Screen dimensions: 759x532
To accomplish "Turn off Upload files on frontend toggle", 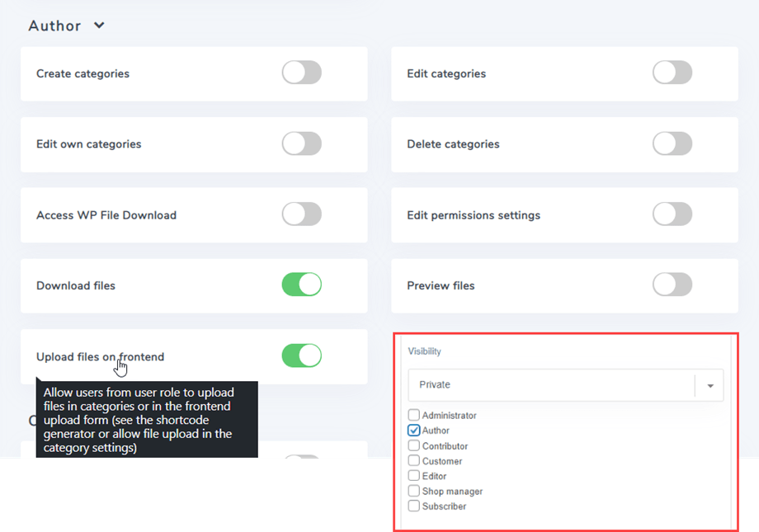I will point(301,355).
